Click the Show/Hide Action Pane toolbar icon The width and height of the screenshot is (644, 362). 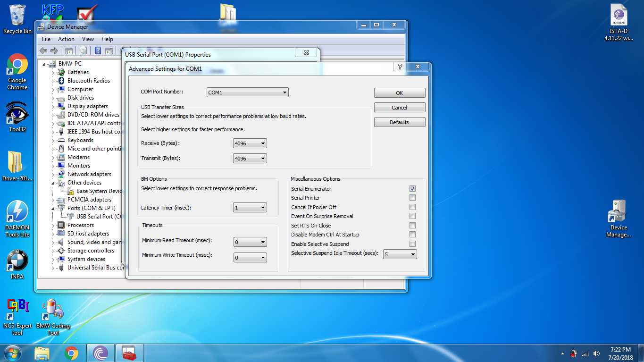[x=109, y=51]
